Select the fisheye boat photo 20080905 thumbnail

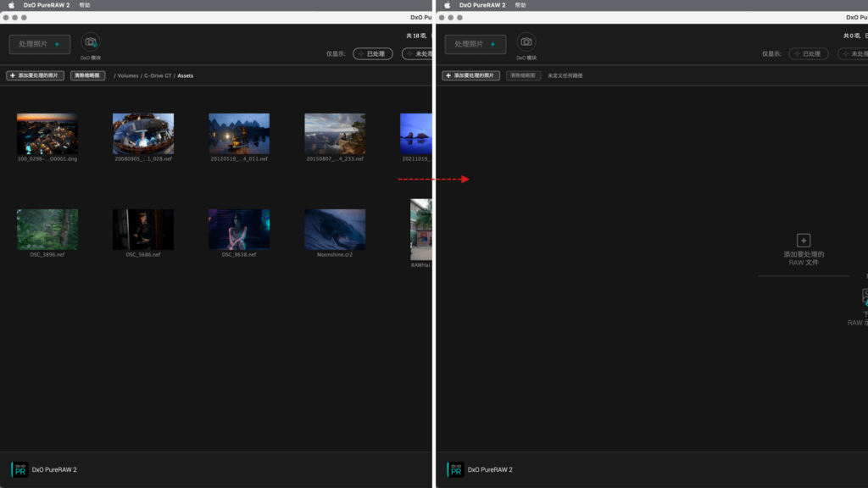coord(142,134)
